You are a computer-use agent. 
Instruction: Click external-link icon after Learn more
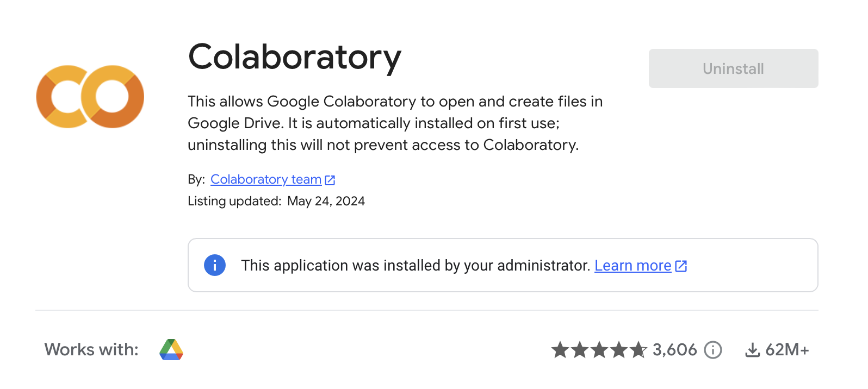click(681, 266)
